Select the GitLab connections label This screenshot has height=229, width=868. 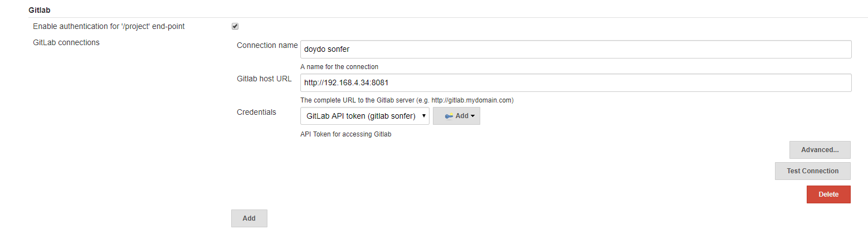[66, 42]
